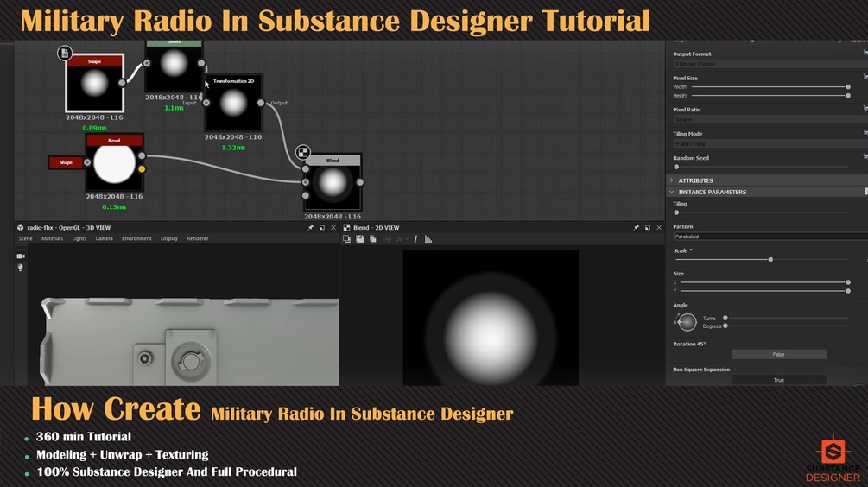Click the Angle dial control
This screenshot has height=487, width=868.
pyautogui.click(x=687, y=322)
